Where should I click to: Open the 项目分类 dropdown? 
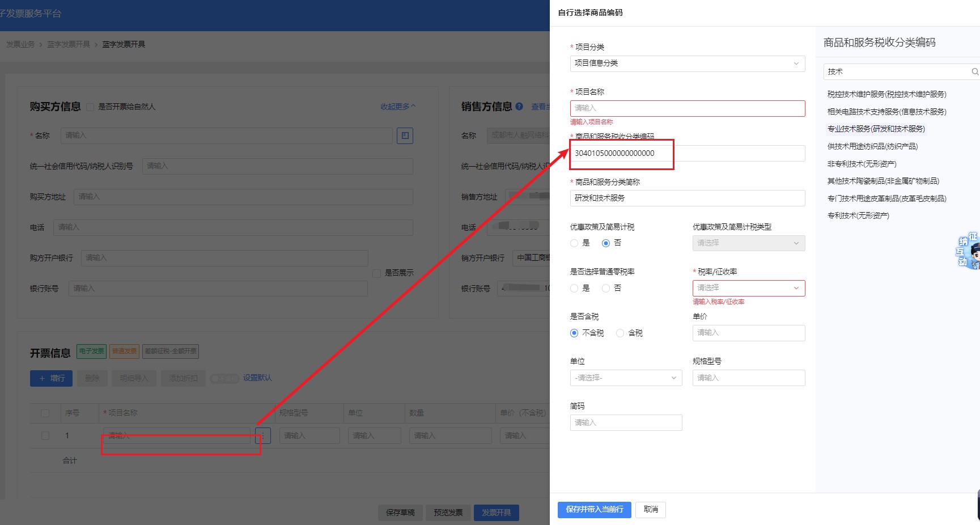pos(688,63)
